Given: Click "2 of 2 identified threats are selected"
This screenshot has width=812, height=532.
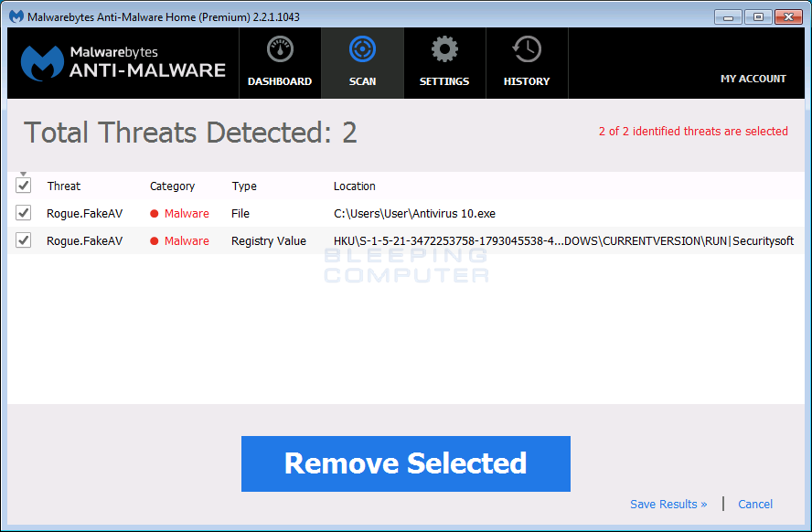Looking at the screenshot, I should [x=693, y=132].
